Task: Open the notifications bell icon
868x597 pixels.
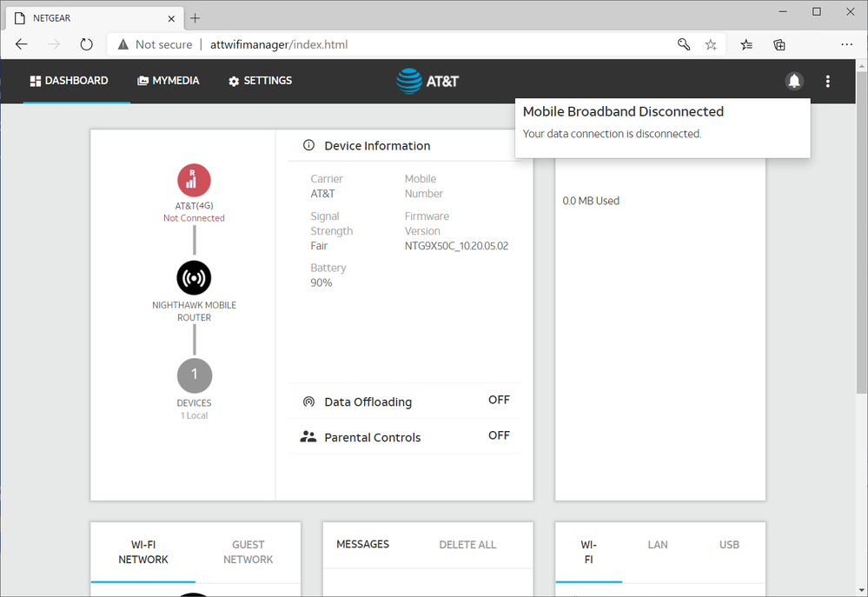Action: point(793,81)
